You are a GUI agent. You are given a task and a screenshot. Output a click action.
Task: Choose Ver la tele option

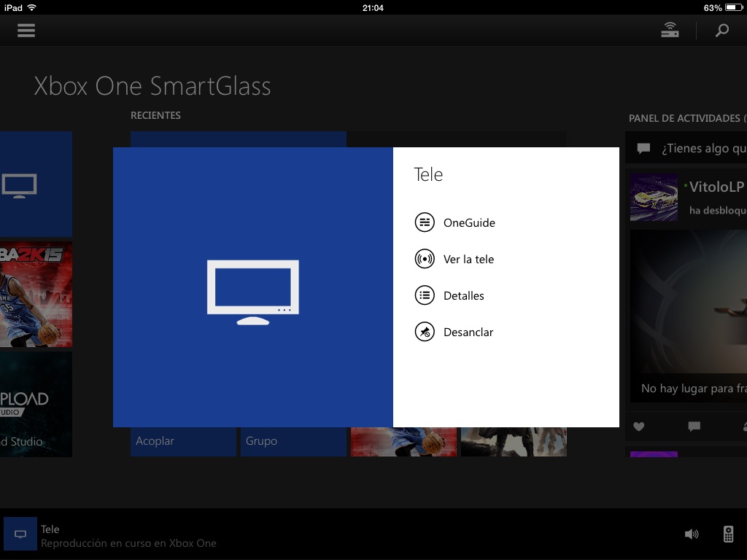tap(469, 260)
